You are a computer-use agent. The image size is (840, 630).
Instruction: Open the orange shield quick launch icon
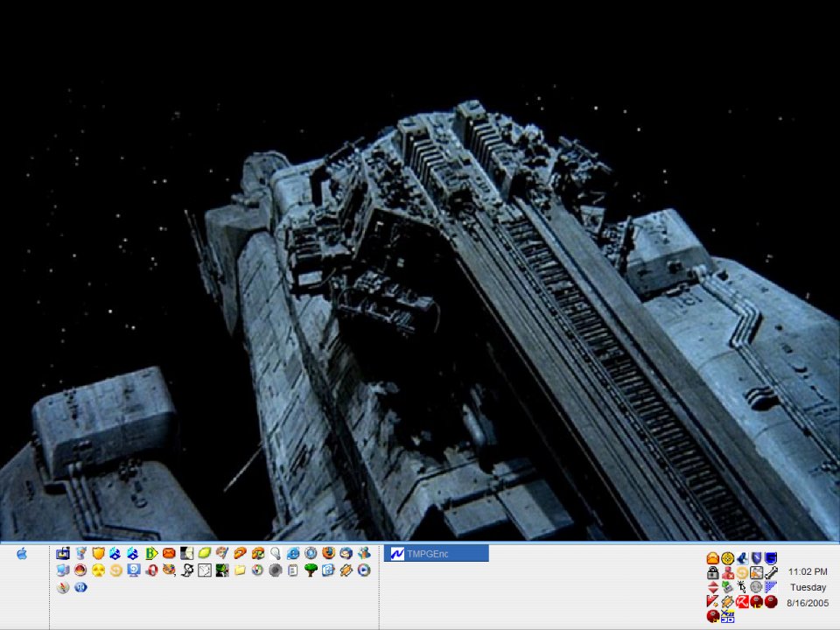98,553
